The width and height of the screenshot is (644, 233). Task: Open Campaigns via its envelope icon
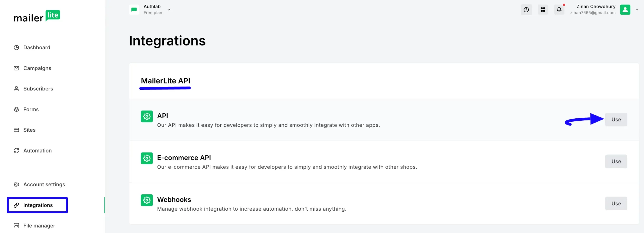tap(16, 68)
